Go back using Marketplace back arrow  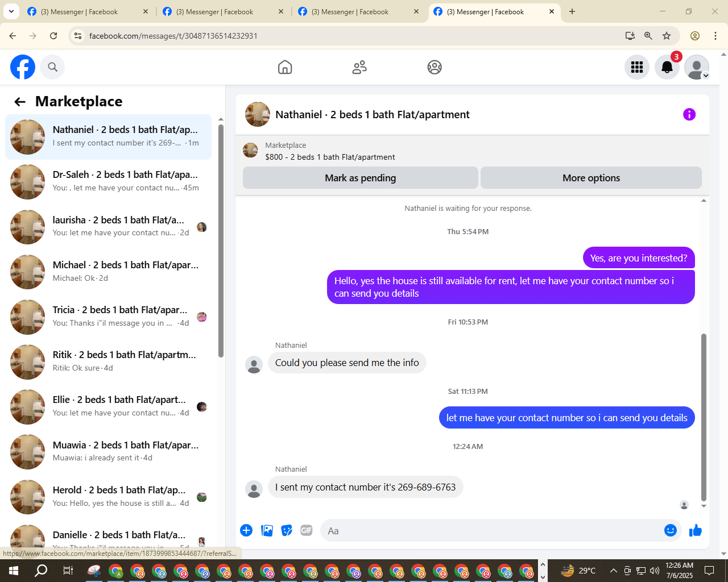tap(20, 102)
